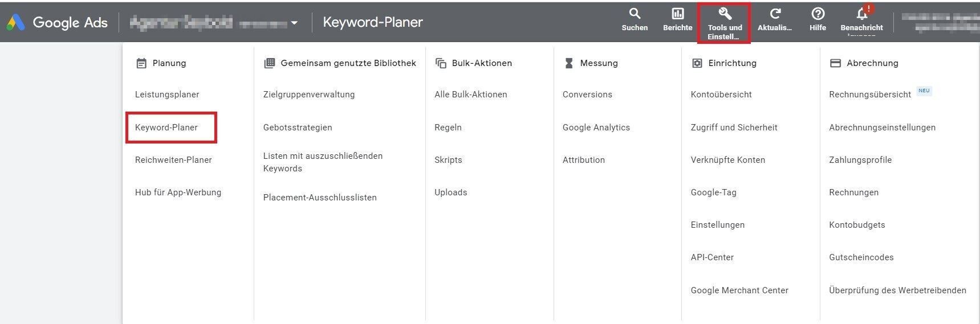Viewport: 980px width, 324px height.
Task: Open Berichte reports icon
Action: (x=678, y=14)
